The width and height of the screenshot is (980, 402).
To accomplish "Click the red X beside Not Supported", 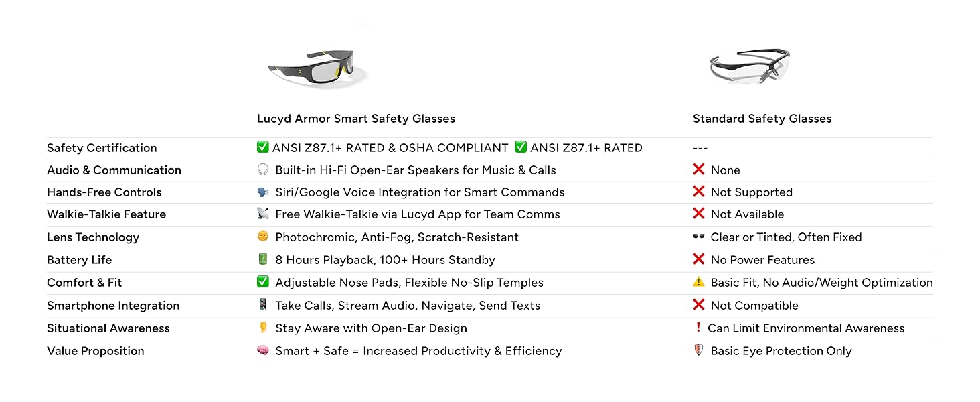I will 699,192.
